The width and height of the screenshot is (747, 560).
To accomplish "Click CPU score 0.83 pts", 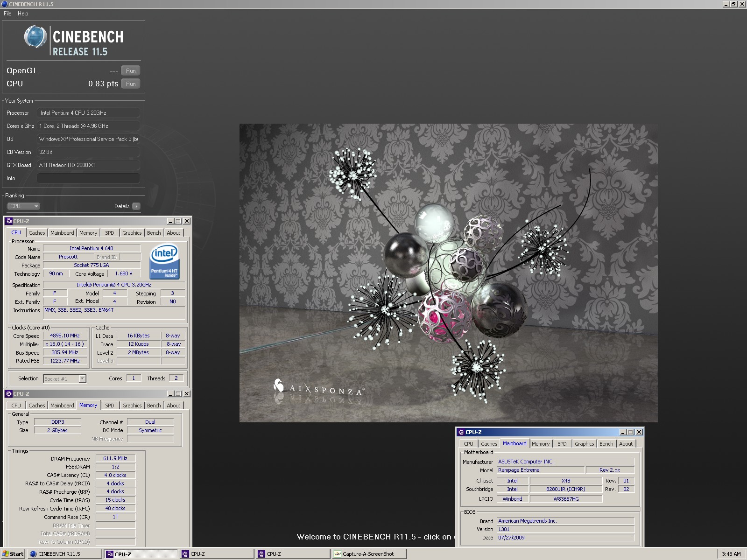I will tap(103, 84).
